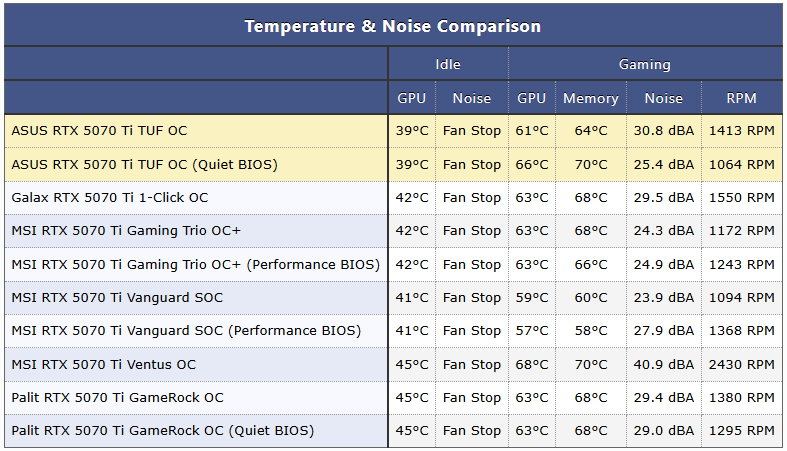
Task: Click the 25.4 dBA noise value
Action: tap(664, 165)
